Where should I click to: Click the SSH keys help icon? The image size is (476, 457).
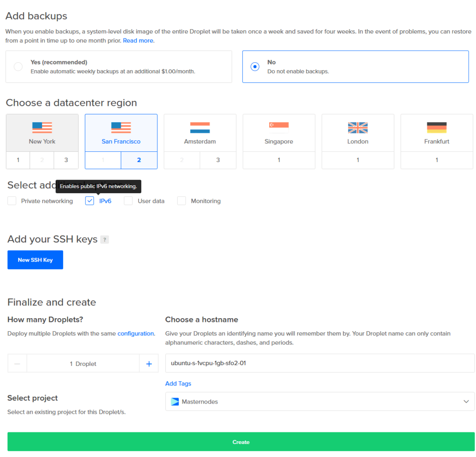105,239
